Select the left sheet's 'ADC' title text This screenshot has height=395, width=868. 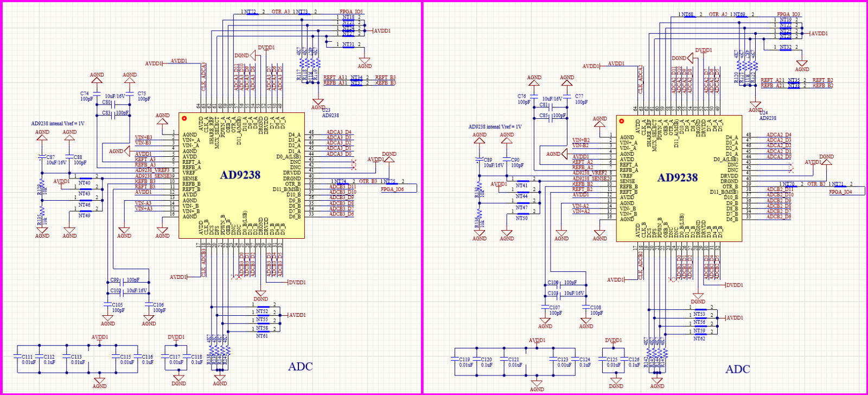point(300,367)
